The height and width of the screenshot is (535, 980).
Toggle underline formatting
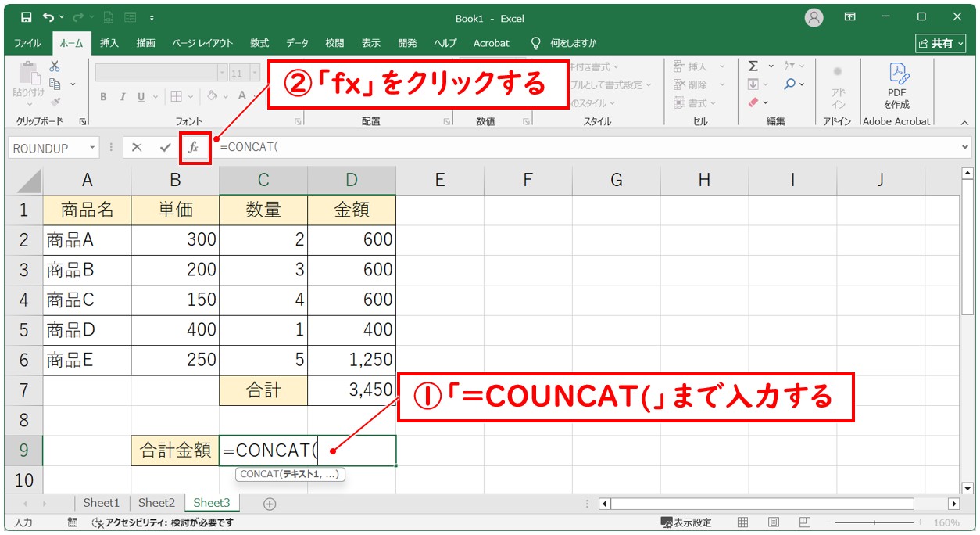[x=141, y=97]
